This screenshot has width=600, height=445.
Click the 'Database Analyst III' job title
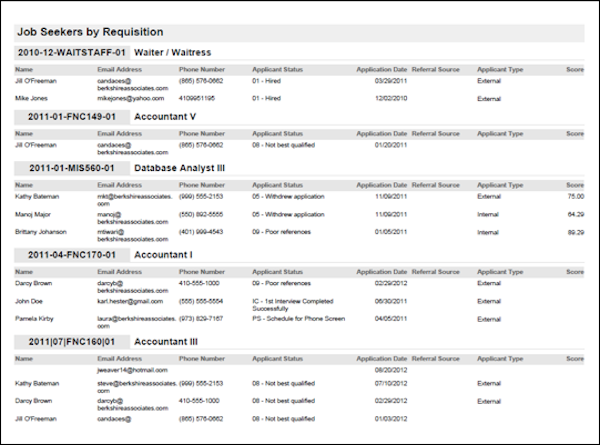pos(179,168)
